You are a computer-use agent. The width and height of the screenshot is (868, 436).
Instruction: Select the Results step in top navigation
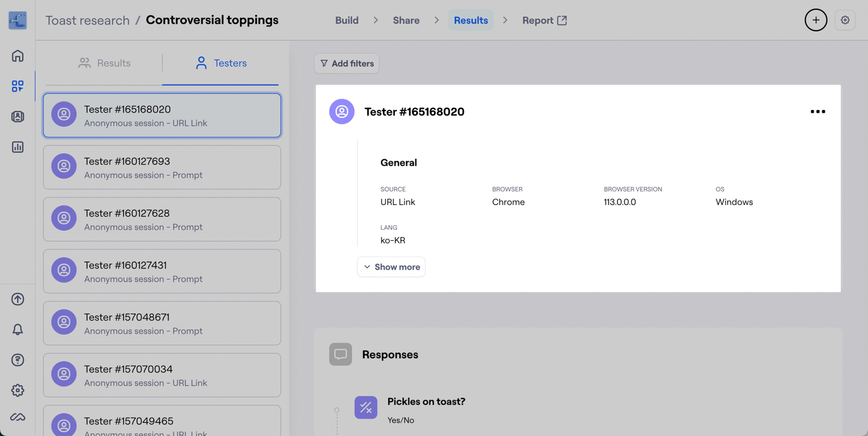click(x=471, y=20)
